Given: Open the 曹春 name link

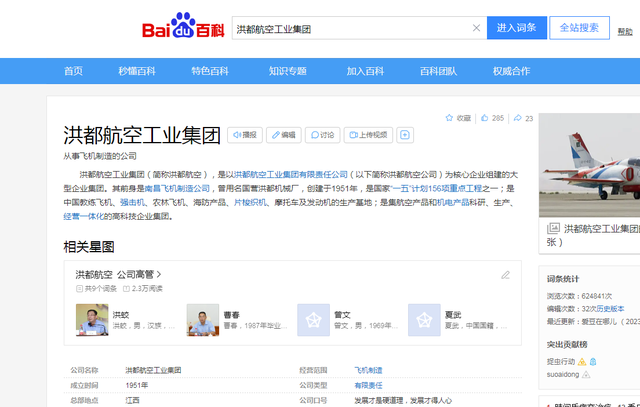Looking at the screenshot, I should click(x=231, y=315).
